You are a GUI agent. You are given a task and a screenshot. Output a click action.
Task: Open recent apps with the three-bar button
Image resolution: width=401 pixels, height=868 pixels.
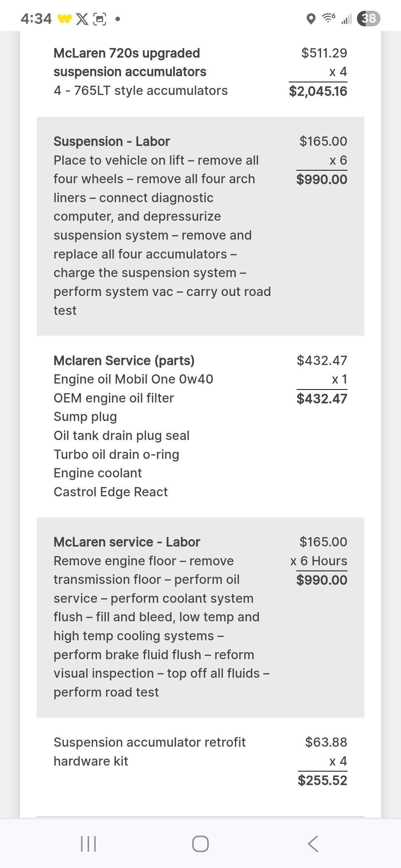coord(88,844)
